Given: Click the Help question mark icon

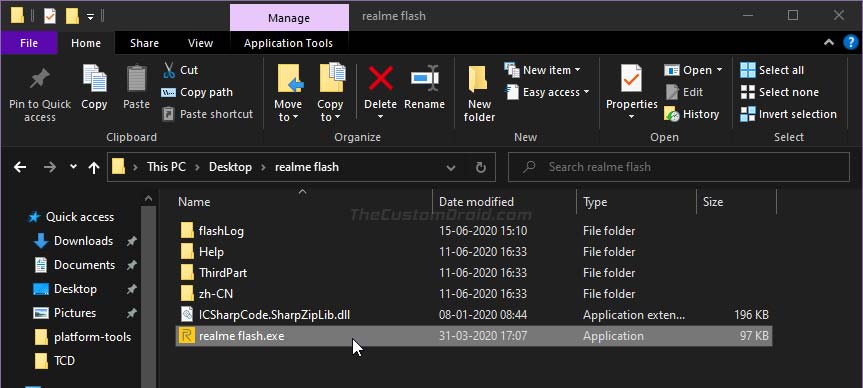Looking at the screenshot, I should pyautogui.click(x=850, y=43).
